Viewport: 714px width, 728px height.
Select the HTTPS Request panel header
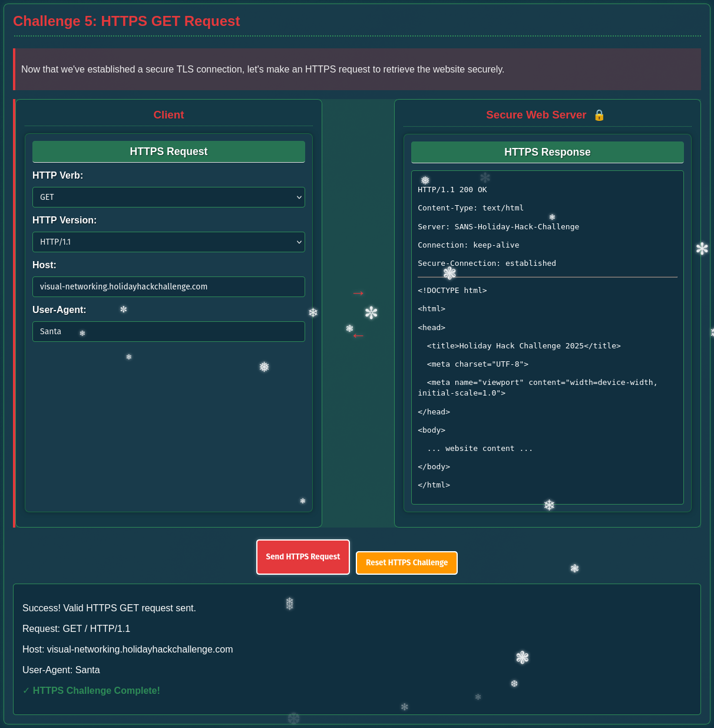(x=168, y=151)
